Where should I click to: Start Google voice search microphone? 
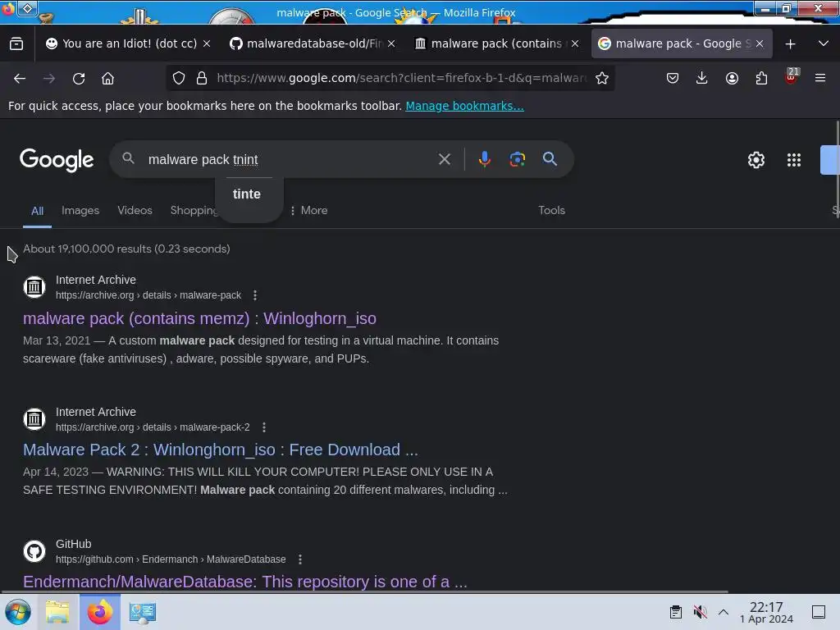click(484, 159)
